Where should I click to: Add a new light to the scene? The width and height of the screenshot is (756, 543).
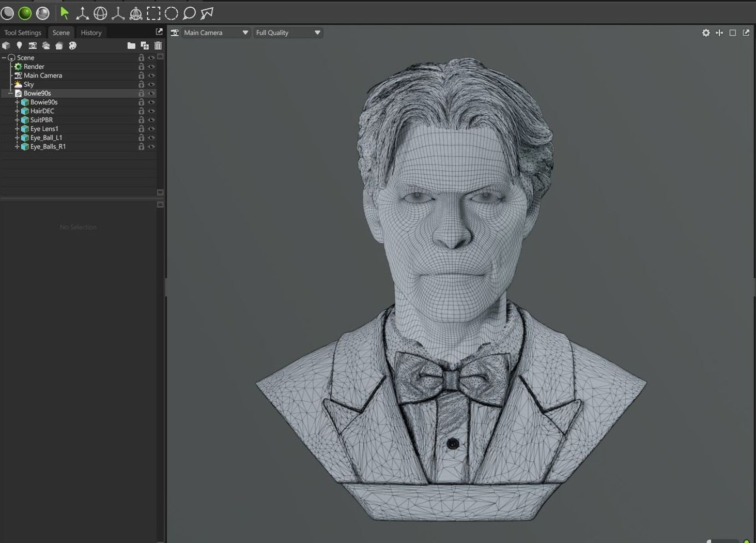(x=19, y=46)
